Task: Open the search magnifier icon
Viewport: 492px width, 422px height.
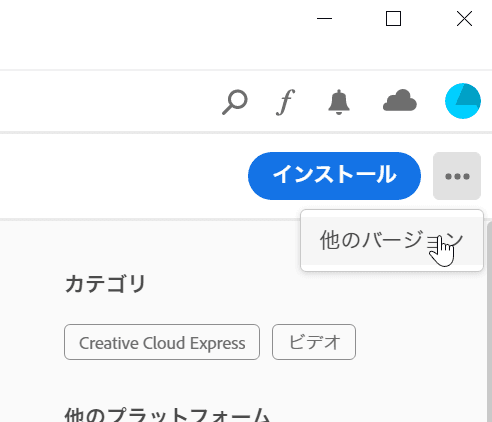Action: point(235,102)
